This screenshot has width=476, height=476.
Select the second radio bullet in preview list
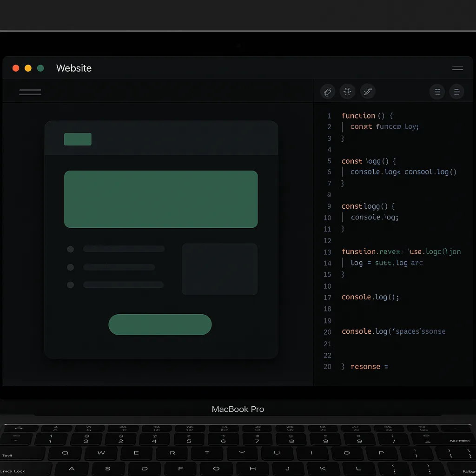tap(71, 267)
